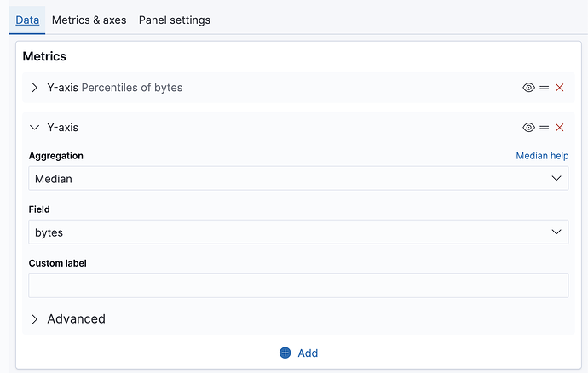Viewport: 588px width, 373px height.
Task: Focus the Custom label text field
Action: tap(298, 285)
